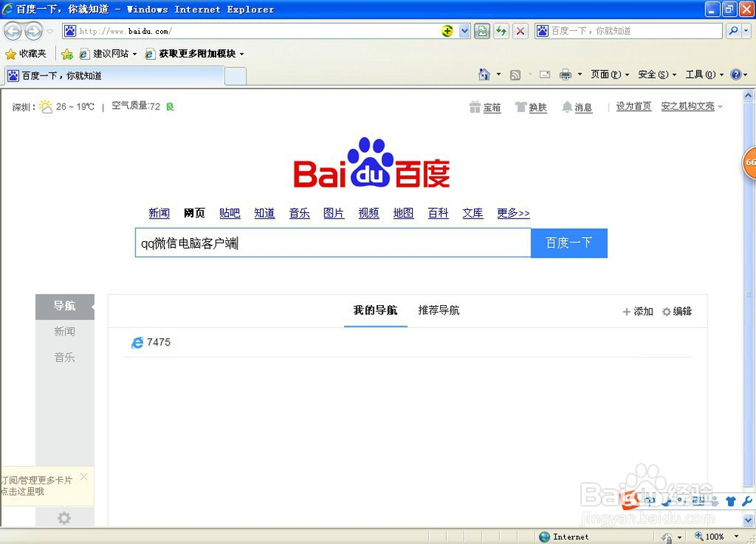Close the card management tip popup
756x544 pixels.
pos(83,477)
